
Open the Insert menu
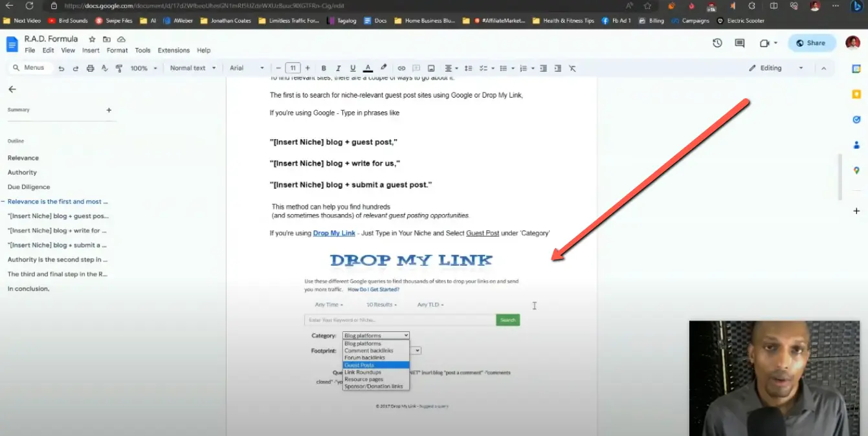[x=91, y=50]
